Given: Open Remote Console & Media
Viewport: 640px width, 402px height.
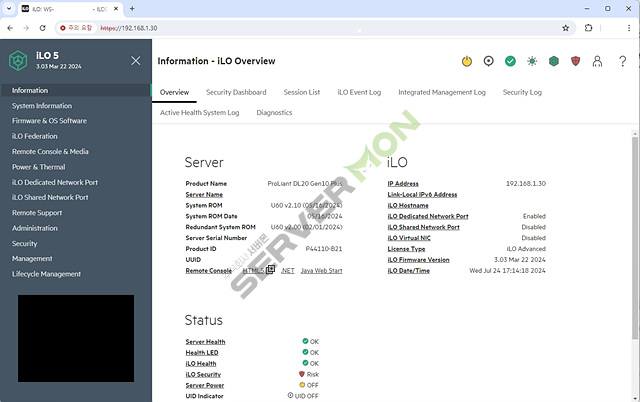Looking at the screenshot, I should pyautogui.click(x=50, y=151).
